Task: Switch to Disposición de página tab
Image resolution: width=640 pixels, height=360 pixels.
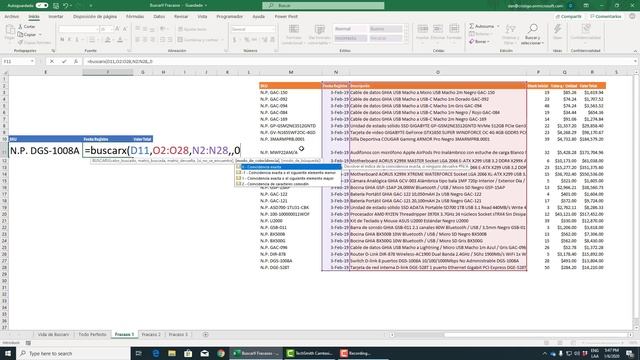Action: pyautogui.click(x=95, y=17)
